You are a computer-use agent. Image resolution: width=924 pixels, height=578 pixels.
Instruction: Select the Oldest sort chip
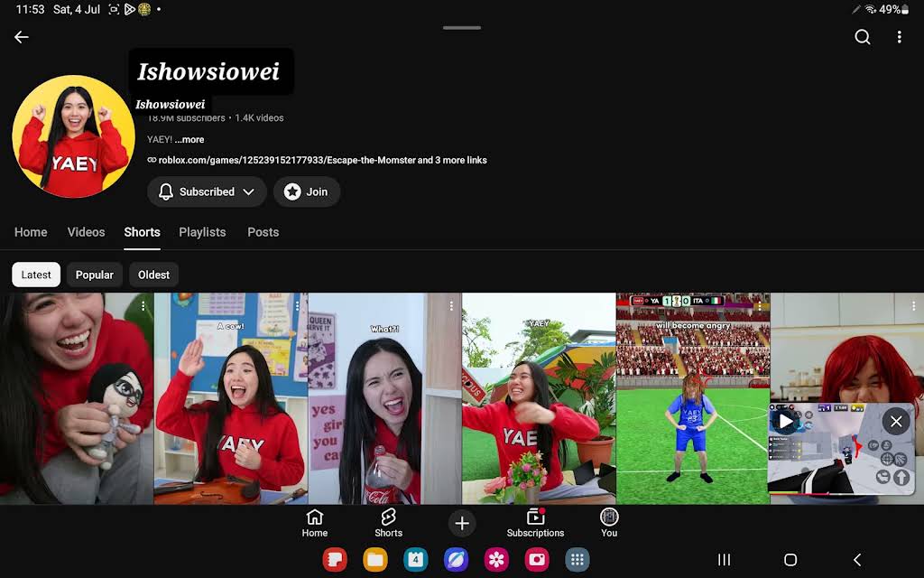[x=153, y=275]
